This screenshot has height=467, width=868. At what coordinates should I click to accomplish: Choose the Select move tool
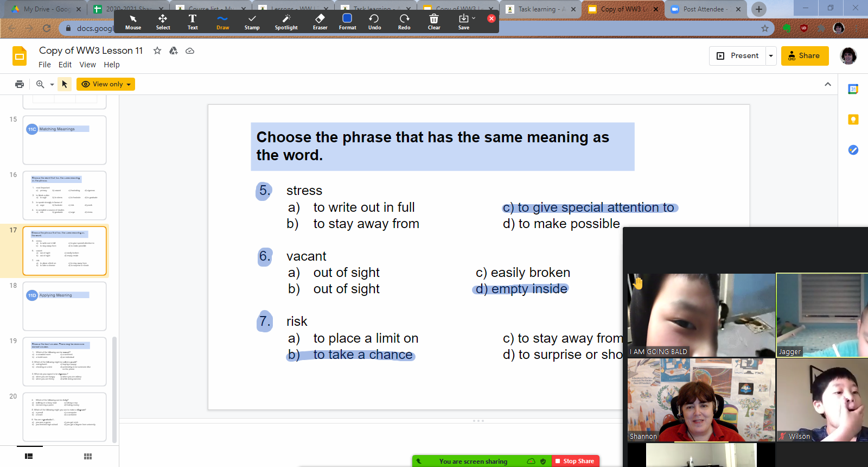coord(163,22)
